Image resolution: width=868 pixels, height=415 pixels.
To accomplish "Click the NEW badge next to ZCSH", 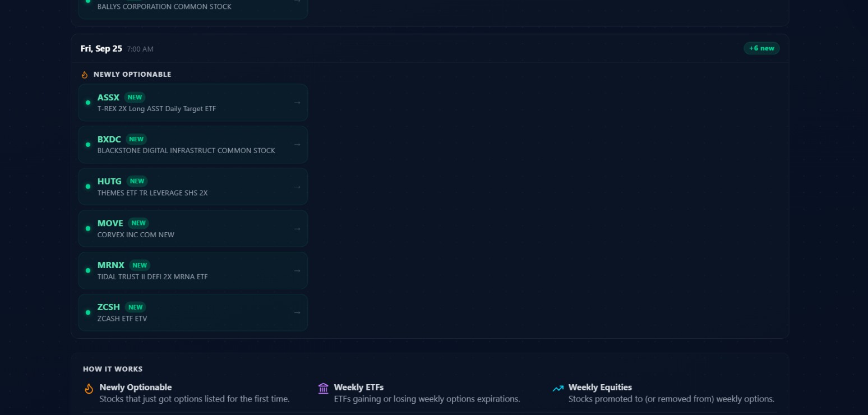I will [135, 307].
